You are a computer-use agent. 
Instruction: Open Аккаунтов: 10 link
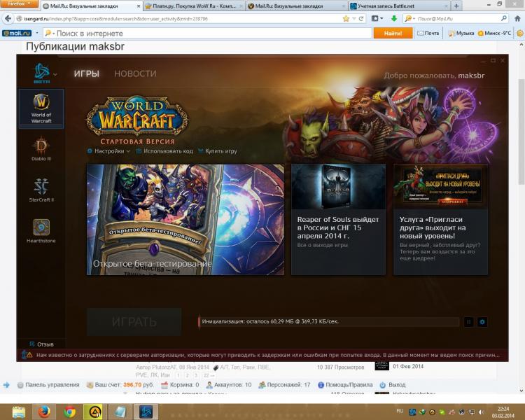tap(229, 385)
